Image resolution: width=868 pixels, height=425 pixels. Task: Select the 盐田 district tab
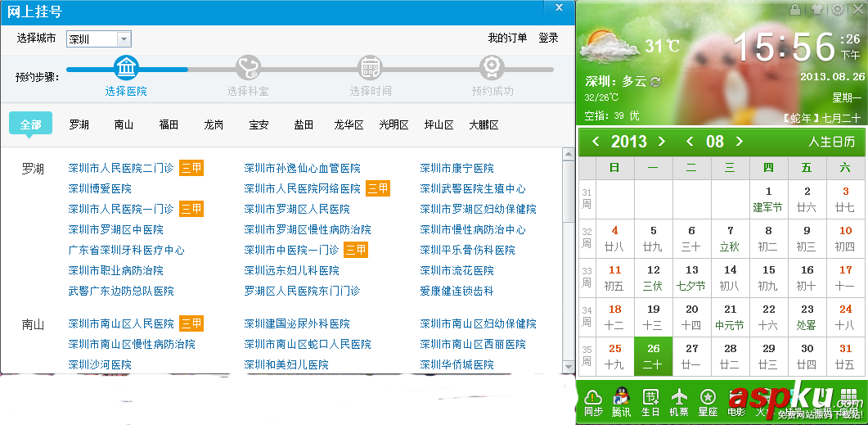click(x=304, y=124)
